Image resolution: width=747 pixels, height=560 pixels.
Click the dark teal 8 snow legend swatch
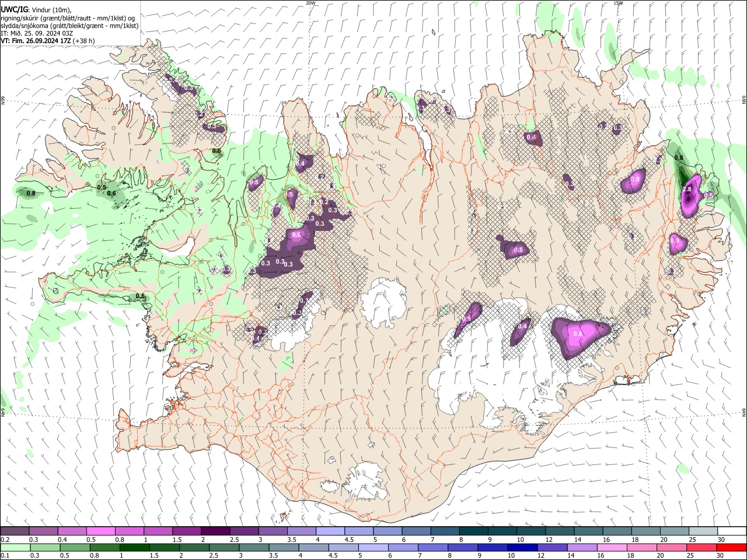pos(473,531)
